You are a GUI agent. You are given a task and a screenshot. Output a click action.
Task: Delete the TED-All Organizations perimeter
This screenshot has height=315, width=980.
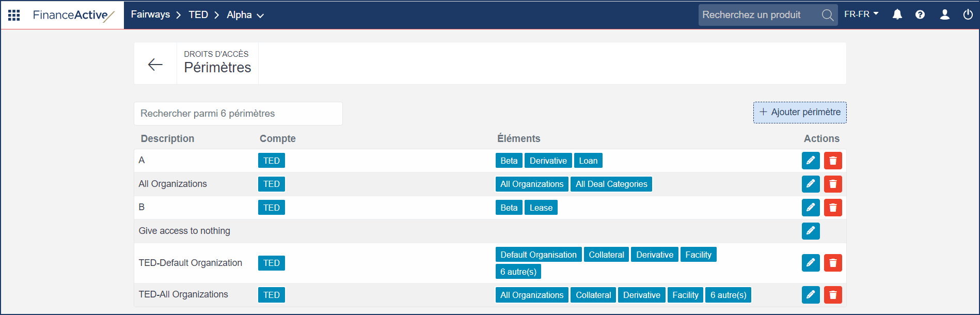(x=833, y=295)
